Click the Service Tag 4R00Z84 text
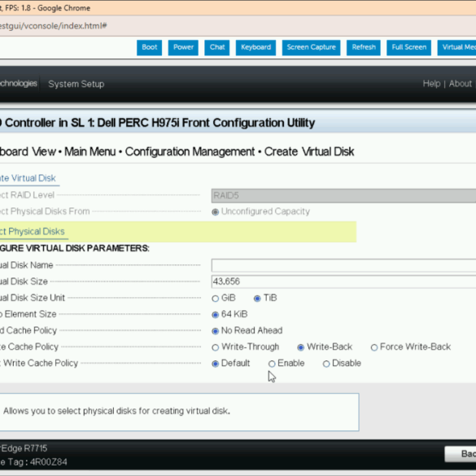The height and width of the screenshot is (476, 476). point(33,462)
